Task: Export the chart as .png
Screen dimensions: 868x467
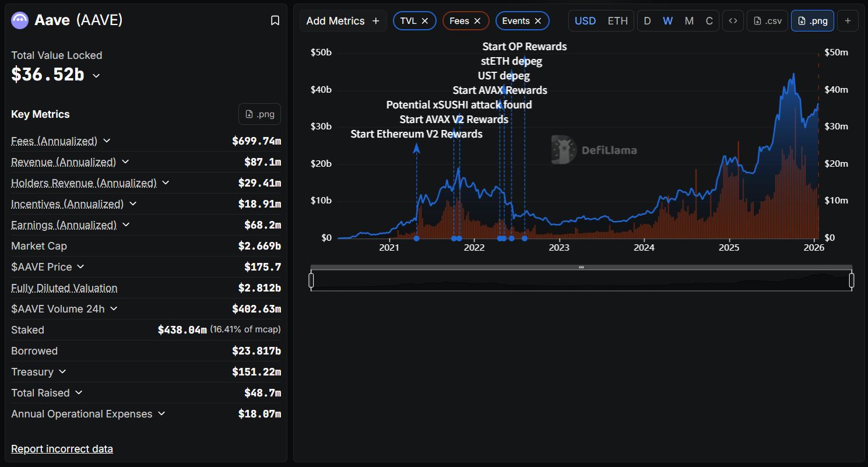Action: coord(812,21)
